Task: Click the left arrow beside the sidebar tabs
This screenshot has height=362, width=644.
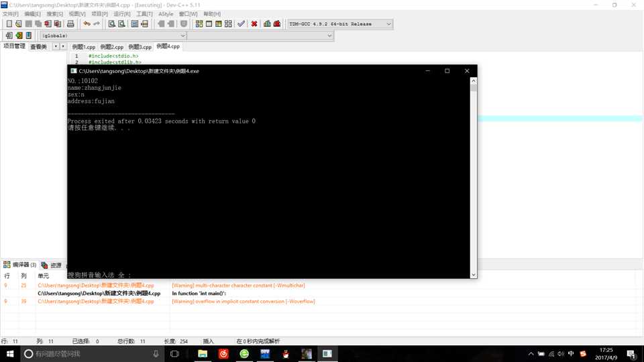Action: tap(56, 46)
